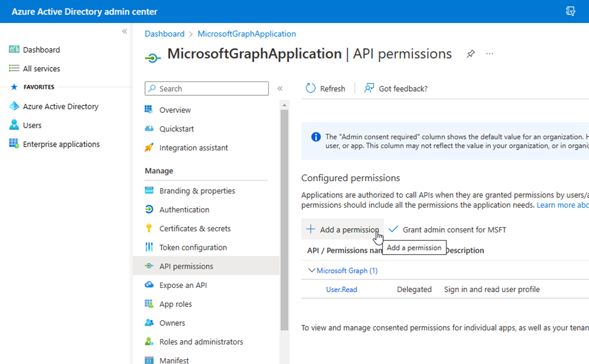Screen dimensions: 589x364
Task: Open the Quickstart menu item
Action: point(176,129)
